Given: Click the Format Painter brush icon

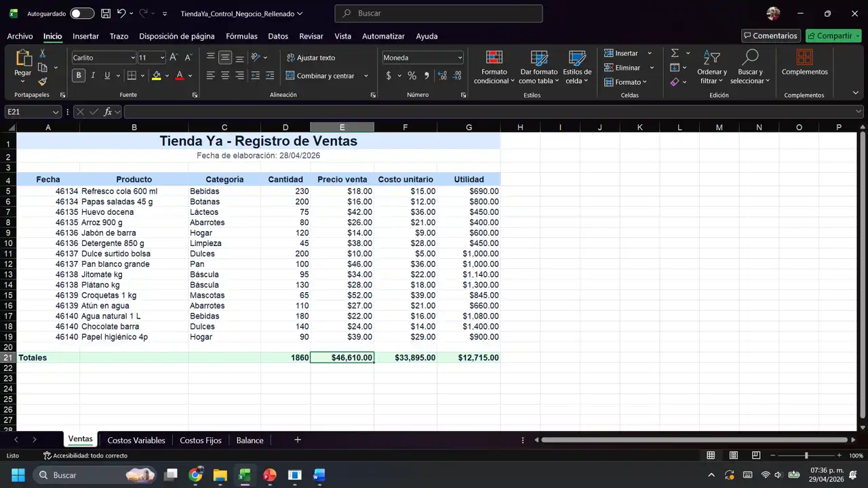Looking at the screenshot, I should point(42,81).
